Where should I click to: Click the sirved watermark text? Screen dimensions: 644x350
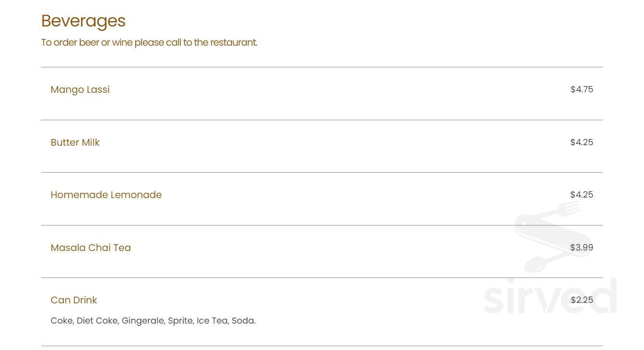[x=549, y=297]
